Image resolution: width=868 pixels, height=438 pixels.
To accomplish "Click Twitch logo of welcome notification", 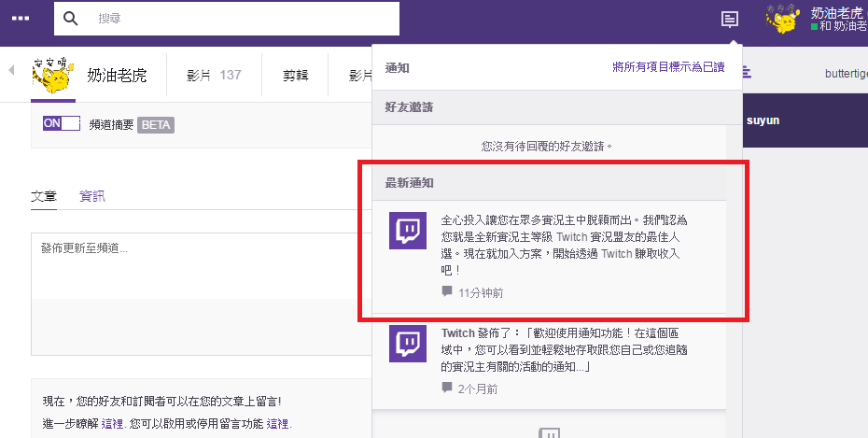I will pyautogui.click(x=408, y=344).
